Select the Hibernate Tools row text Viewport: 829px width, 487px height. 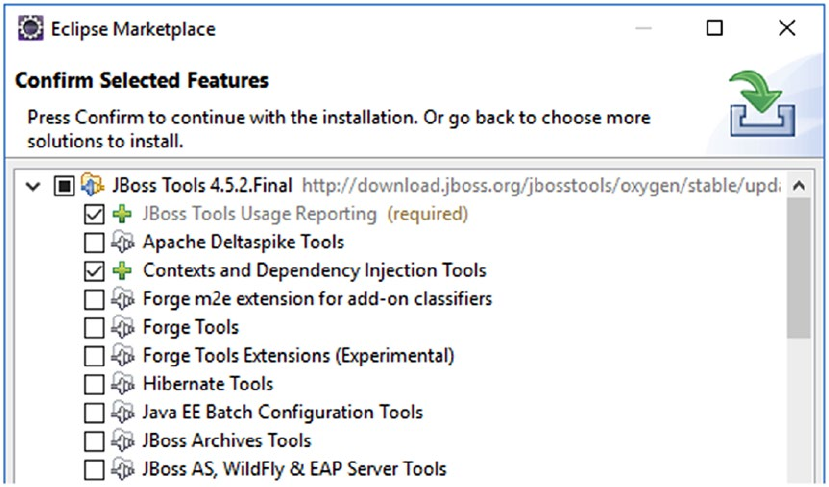[x=208, y=384]
